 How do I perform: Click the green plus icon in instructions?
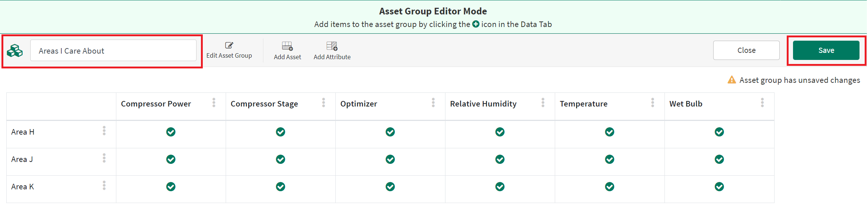476,24
